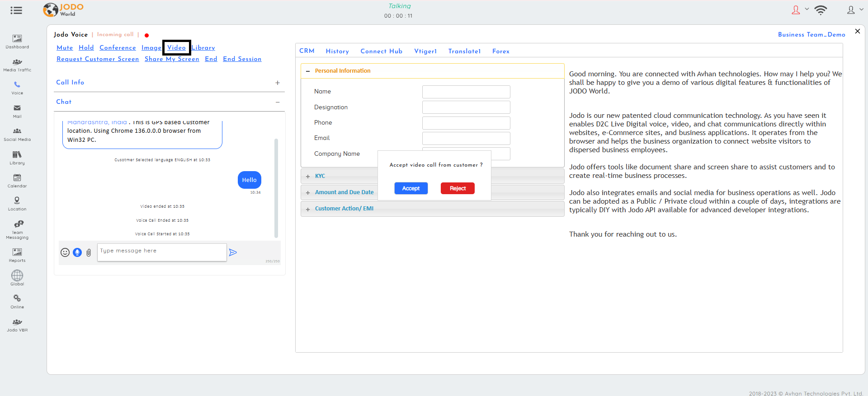
Task: Collapse the Chat section
Action: coord(278,102)
